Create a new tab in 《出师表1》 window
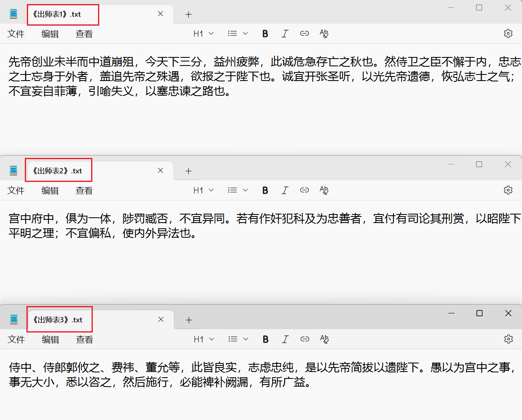Viewport: 522px width, 420px height. pyautogui.click(x=188, y=14)
